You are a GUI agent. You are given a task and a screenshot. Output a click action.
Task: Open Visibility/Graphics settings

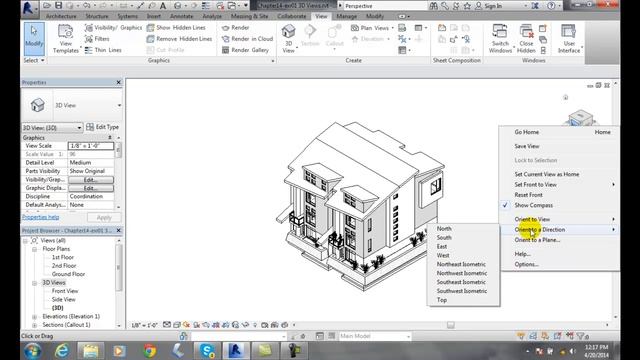pyautogui.click(x=113, y=27)
